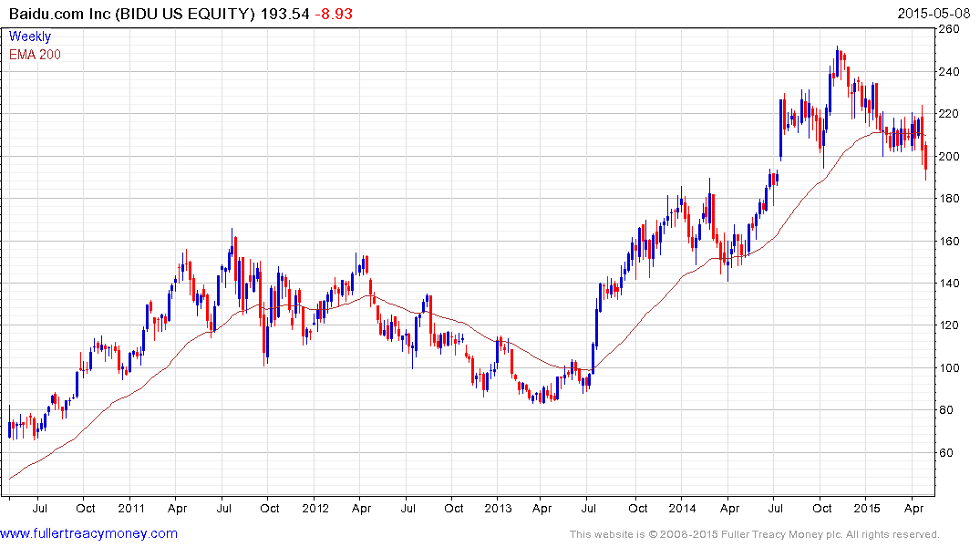Click the chart title 'Baidu.com Inc (BIDU US EQUITY)'
Viewport: 980px width, 547px height.
(x=132, y=14)
